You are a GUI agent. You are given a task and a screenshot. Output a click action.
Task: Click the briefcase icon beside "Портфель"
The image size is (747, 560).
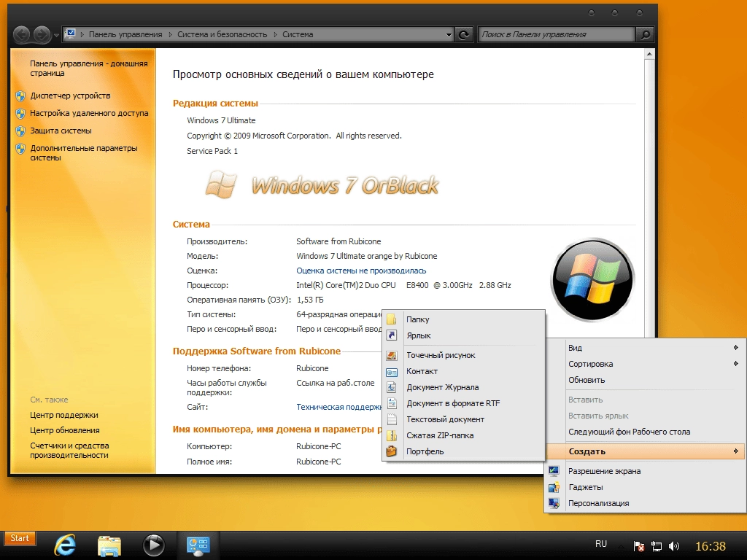pyautogui.click(x=392, y=451)
